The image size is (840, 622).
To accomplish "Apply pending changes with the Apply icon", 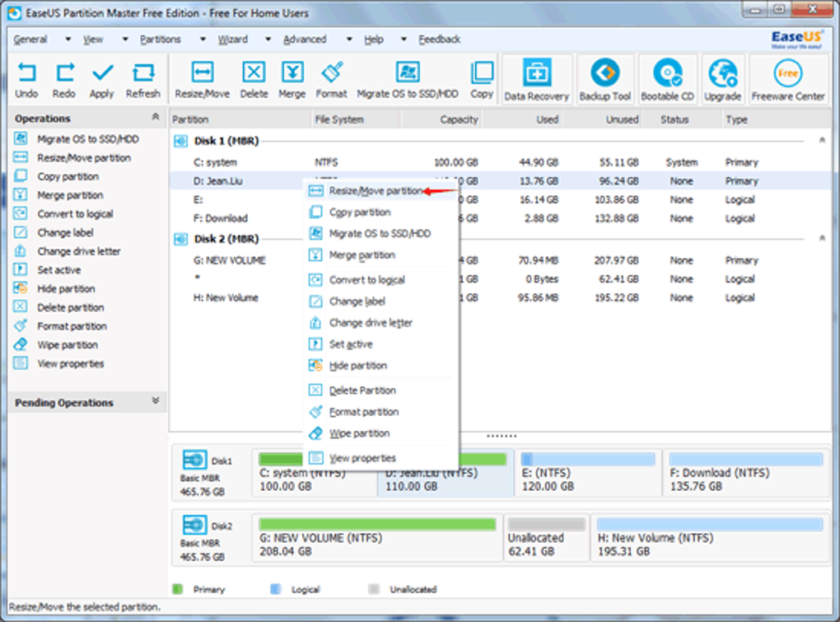I will click(102, 81).
